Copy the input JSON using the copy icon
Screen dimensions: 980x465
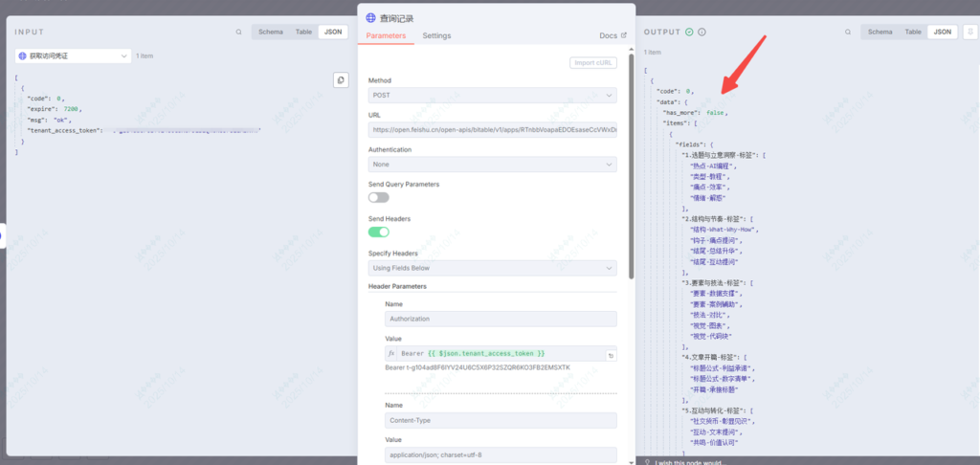[341, 80]
